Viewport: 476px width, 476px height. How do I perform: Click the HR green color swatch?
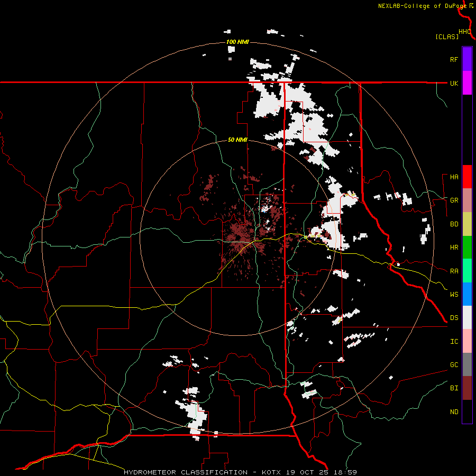tap(467, 248)
